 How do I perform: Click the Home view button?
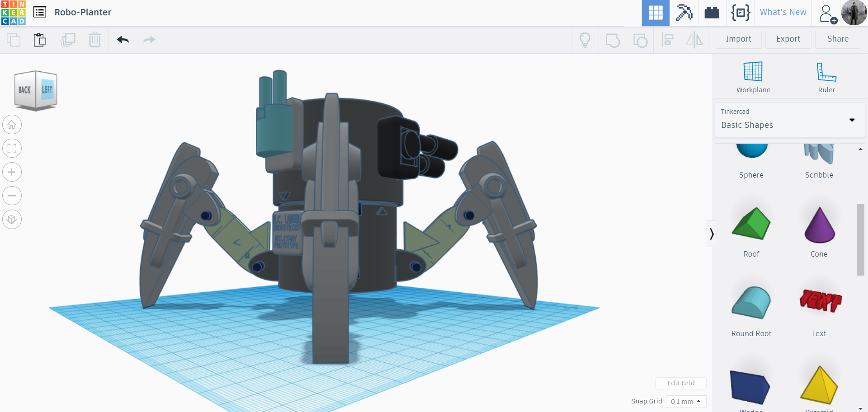click(x=12, y=125)
